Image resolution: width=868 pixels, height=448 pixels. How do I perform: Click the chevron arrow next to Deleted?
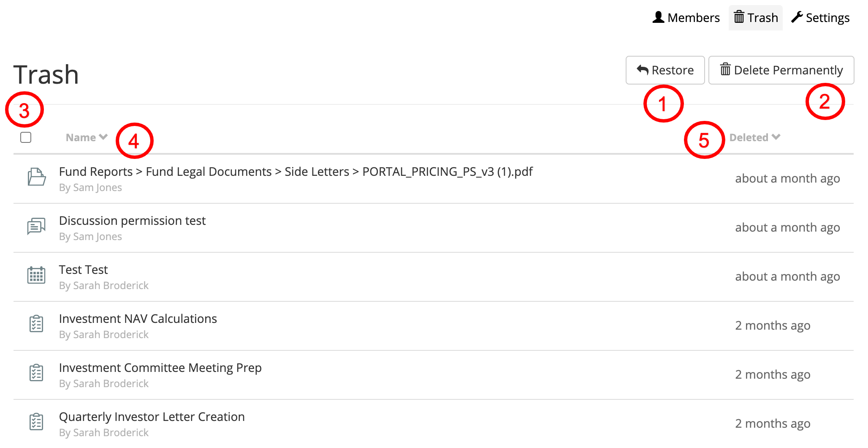[776, 137]
